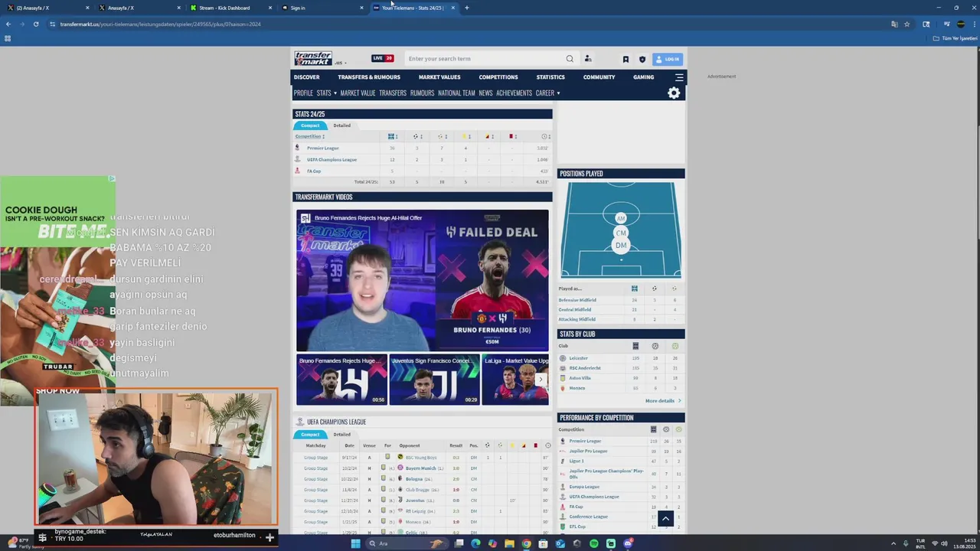Sort Stats 24/25 by appearances icon
The height and width of the screenshot is (551, 980).
click(393, 136)
